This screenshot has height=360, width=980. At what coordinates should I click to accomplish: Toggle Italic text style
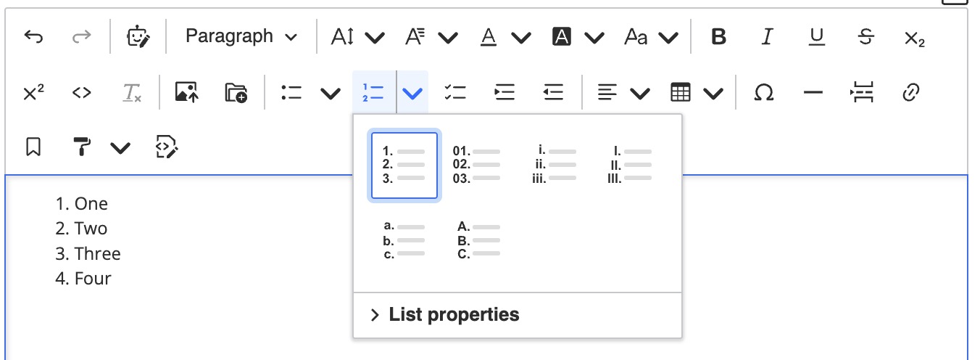pyautogui.click(x=766, y=37)
